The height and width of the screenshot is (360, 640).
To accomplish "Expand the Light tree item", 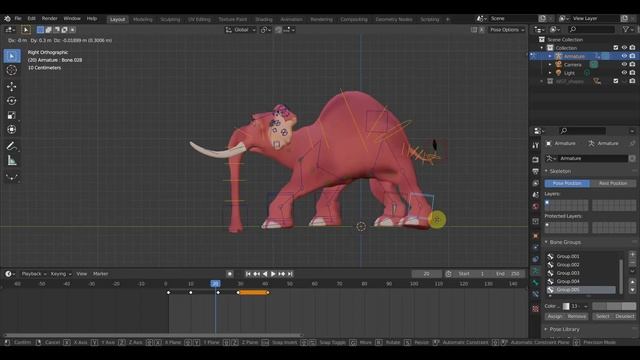I will (x=550, y=73).
